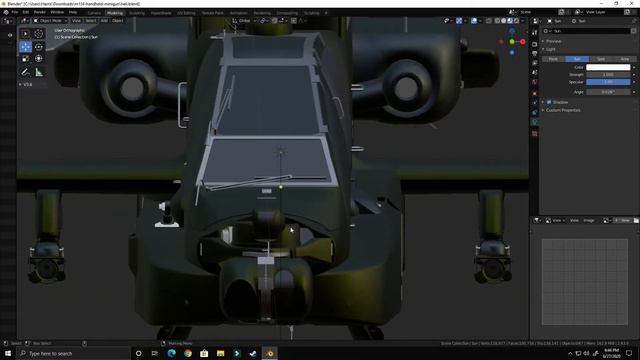The height and width of the screenshot is (360, 640).
Task: Toggle viewport overlays button
Action: 474,20
